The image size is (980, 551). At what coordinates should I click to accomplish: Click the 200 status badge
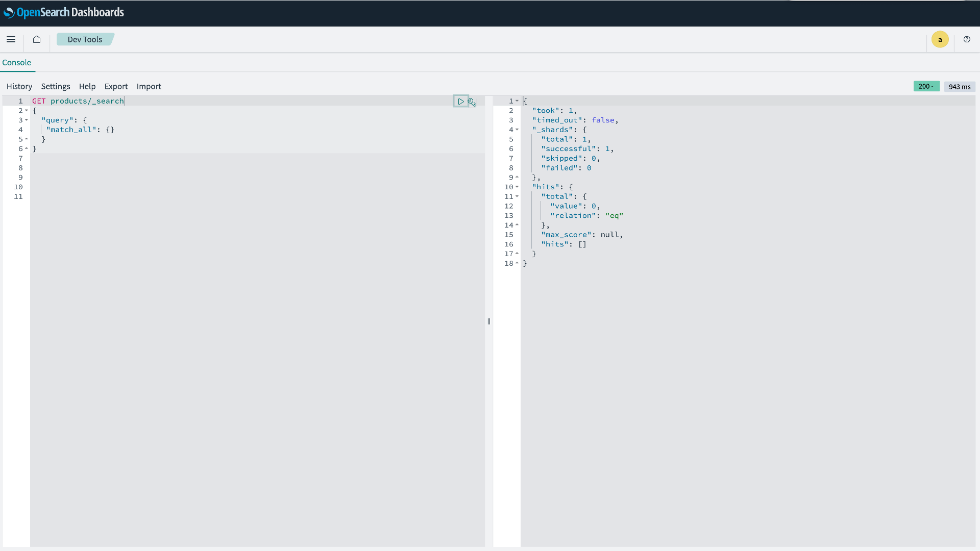(x=926, y=86)
